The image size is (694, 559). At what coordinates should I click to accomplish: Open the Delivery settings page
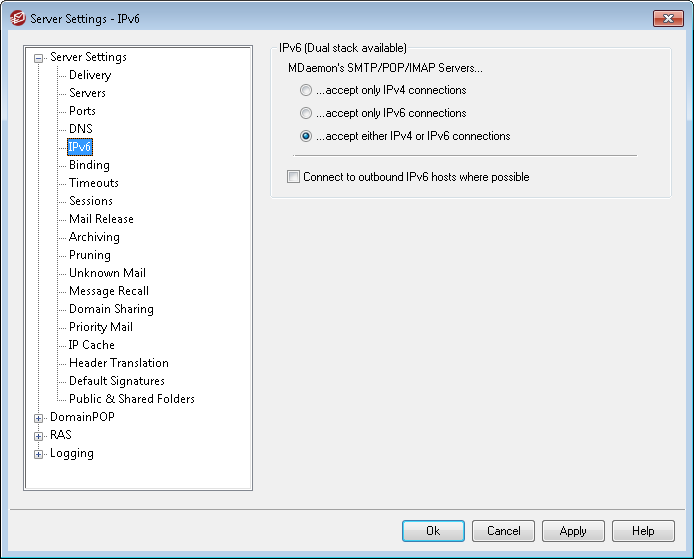point(90,75)
